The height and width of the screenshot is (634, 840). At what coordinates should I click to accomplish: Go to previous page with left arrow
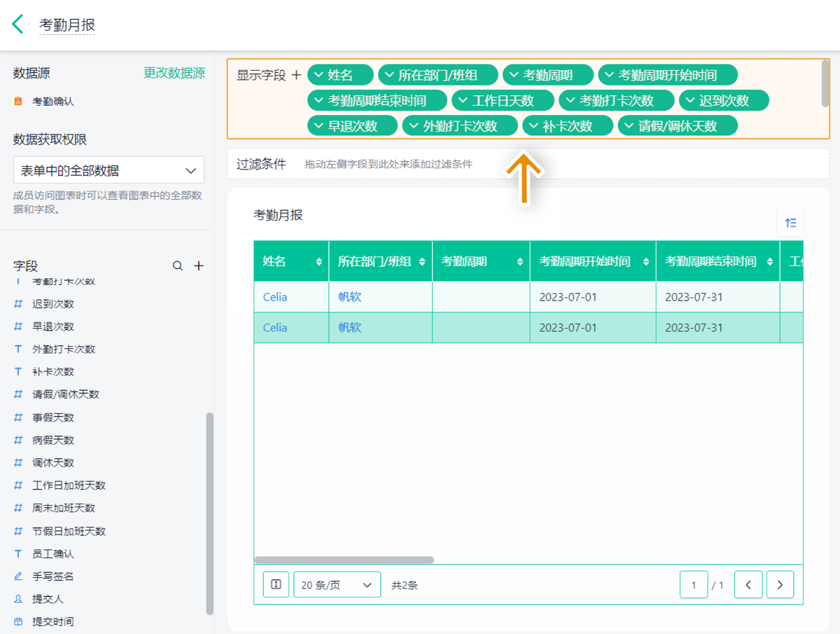[748, 584]
